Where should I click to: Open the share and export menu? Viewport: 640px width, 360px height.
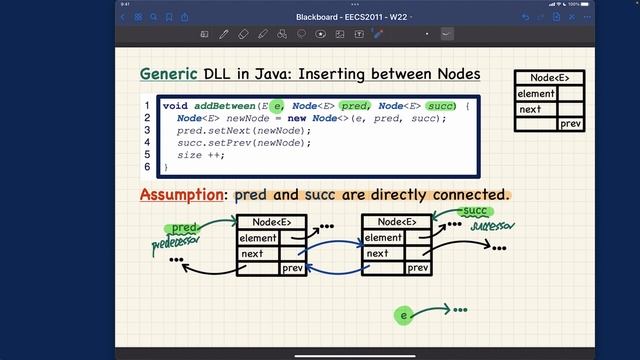(184, 17)
